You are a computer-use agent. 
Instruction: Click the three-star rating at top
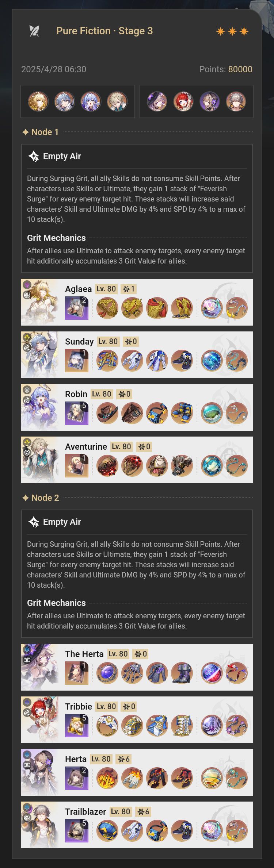(x=232, y=31)
